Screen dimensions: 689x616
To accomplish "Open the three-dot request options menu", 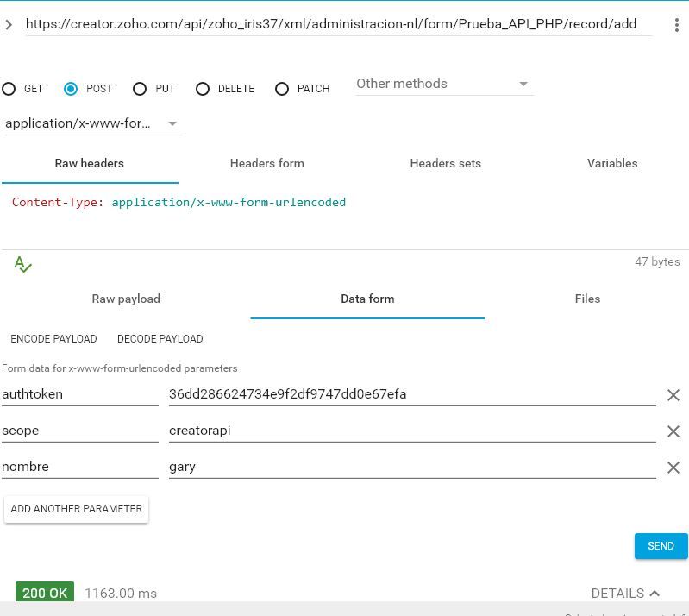I will point(676,25).
